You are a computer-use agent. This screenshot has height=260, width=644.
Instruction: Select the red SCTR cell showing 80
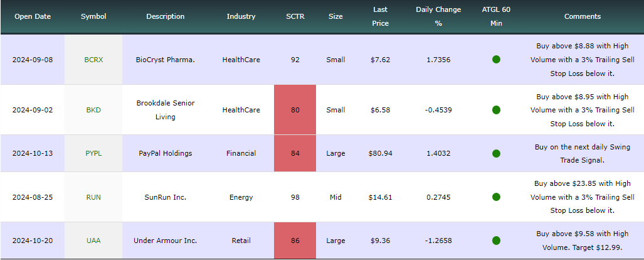295,109
